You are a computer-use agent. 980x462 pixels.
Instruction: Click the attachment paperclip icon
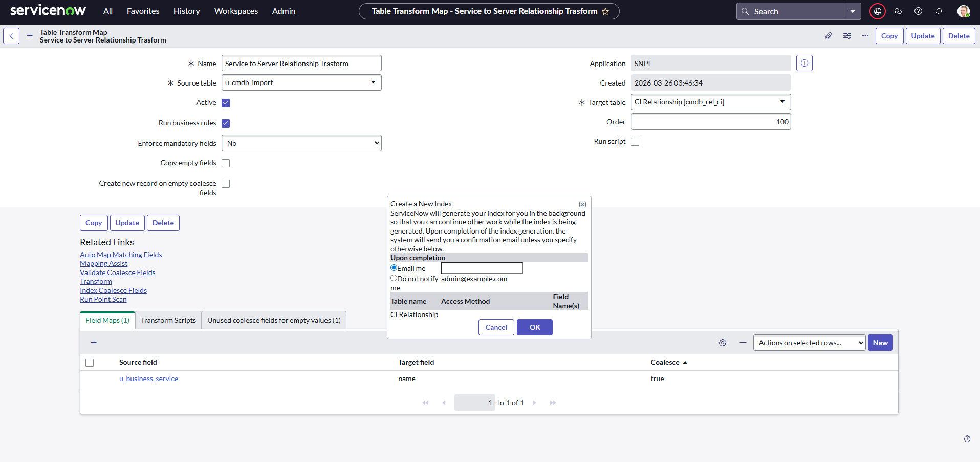[829, 36]
